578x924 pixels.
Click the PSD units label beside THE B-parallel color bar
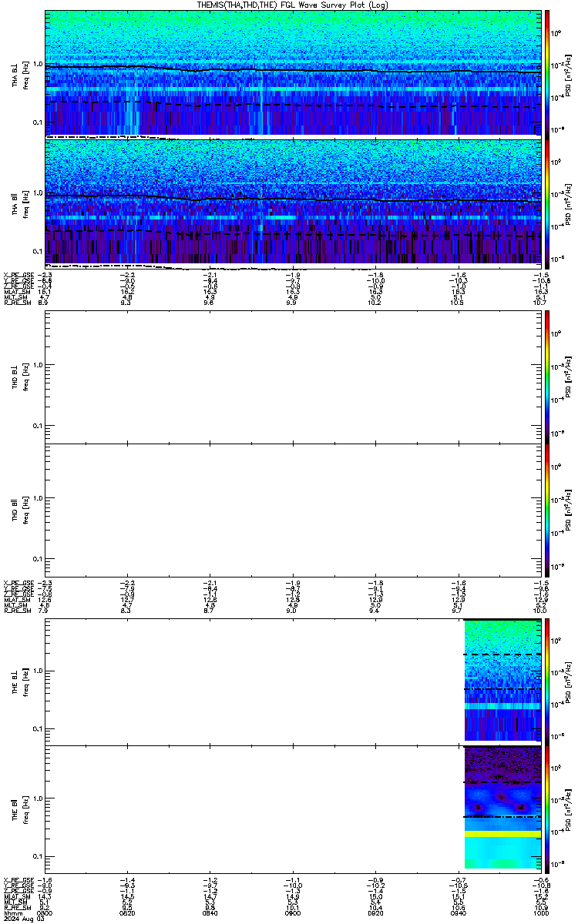click(x=567, y=808)
